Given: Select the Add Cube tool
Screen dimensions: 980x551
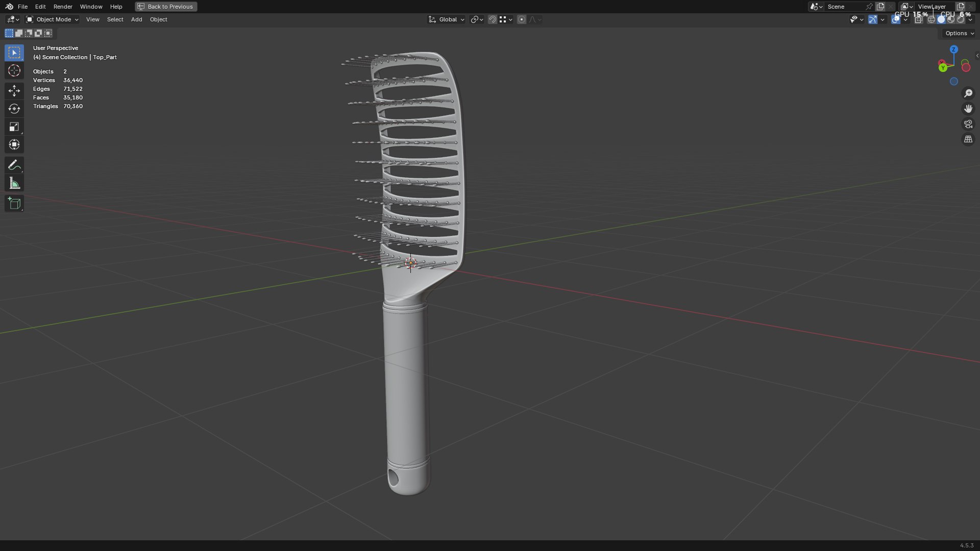Looking at the screenshot, I should point(14,204).
